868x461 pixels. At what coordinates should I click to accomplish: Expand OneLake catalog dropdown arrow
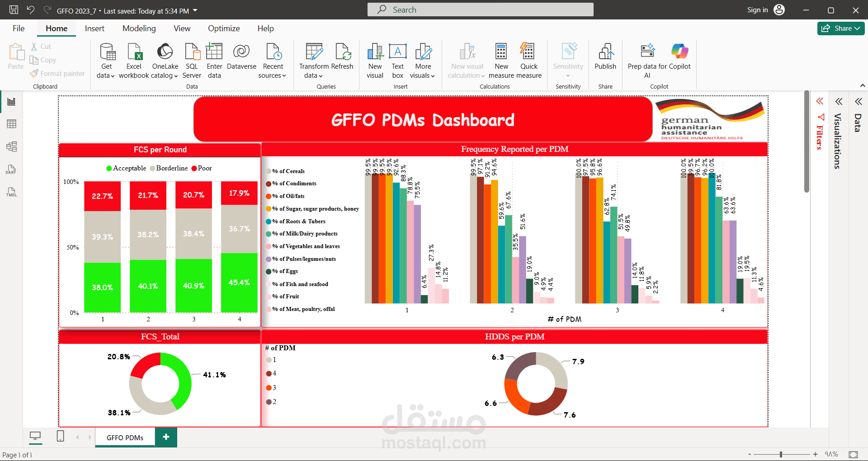[x=176, y=76]
